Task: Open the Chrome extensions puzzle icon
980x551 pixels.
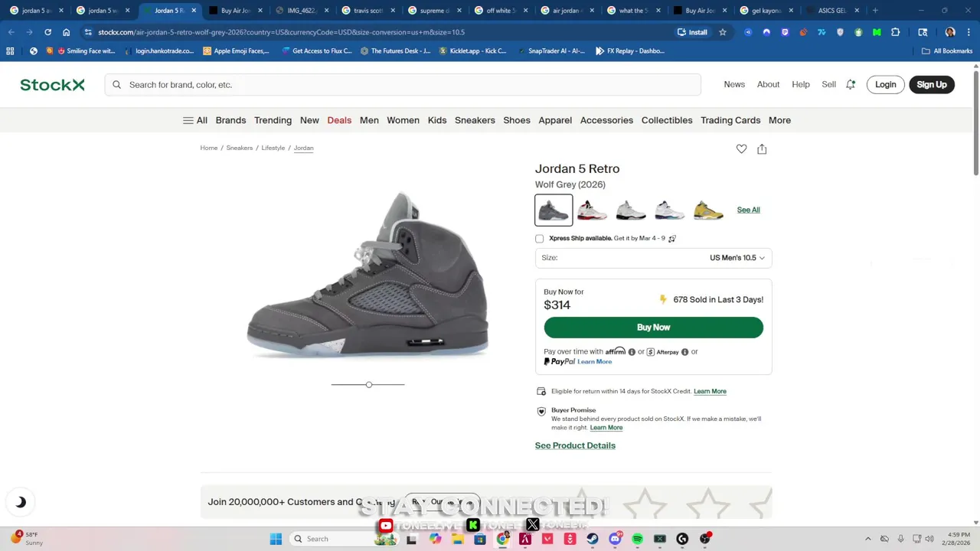Action: [x=895, y=32]
